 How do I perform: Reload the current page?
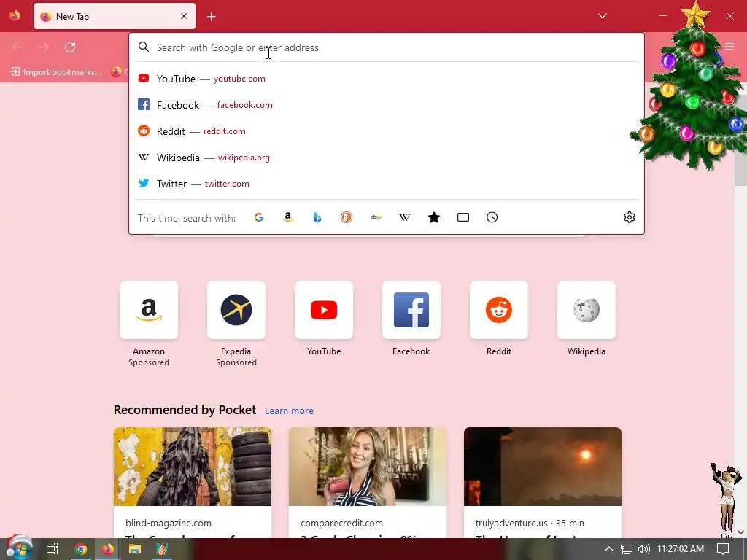click(70, 47)
